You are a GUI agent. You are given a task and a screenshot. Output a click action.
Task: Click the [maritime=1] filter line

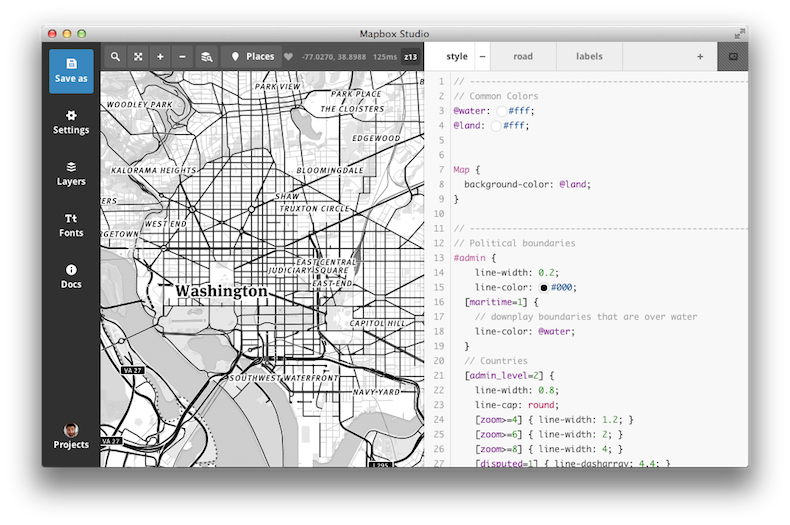coord(501,302)
